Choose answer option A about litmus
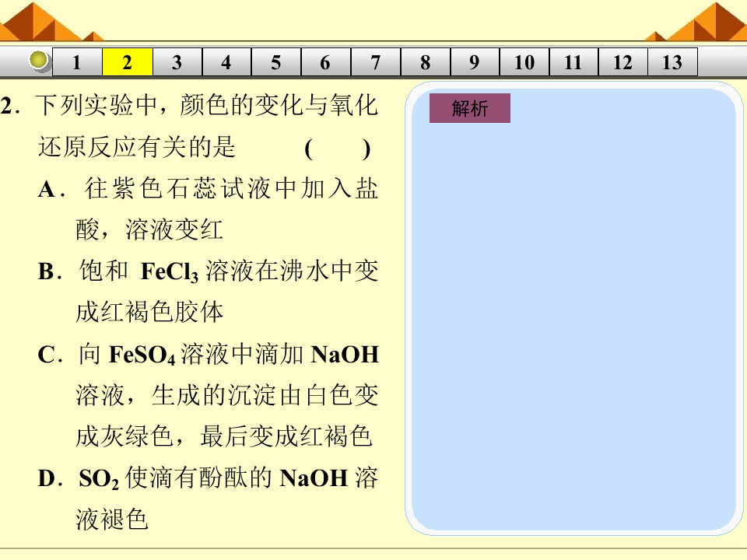Screen dimensions: 747x560 (209, 209)
